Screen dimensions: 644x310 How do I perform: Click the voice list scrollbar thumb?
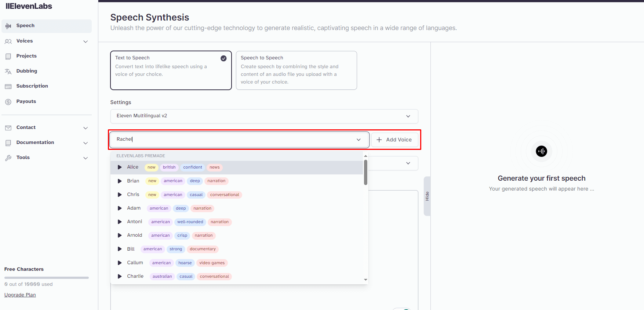[365, 172]
